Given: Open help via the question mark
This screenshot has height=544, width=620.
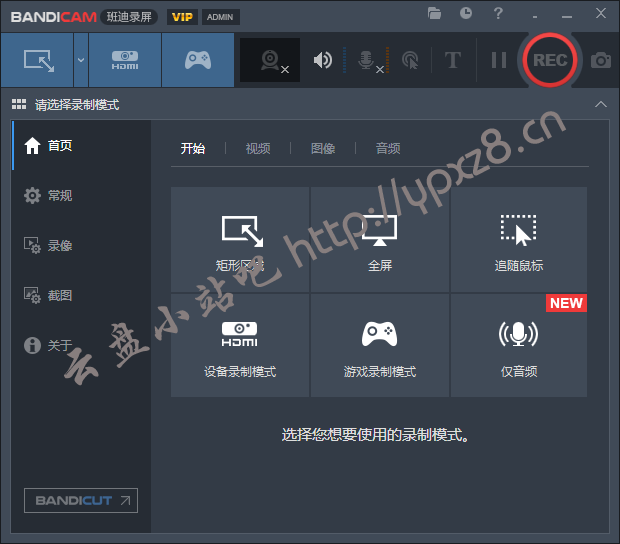Looking at the screenshot, I should tap(498, 13).
